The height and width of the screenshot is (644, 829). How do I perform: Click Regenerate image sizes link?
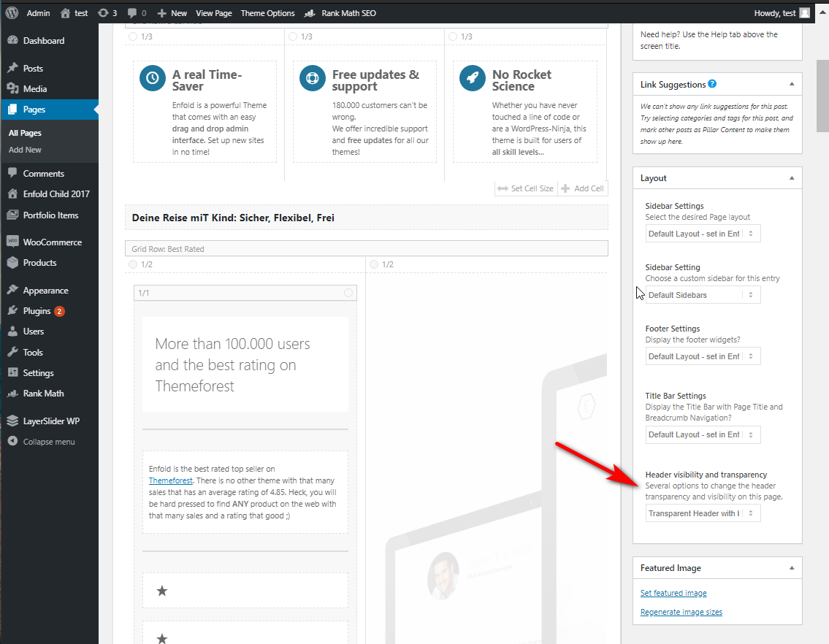[x=681, y=612]
